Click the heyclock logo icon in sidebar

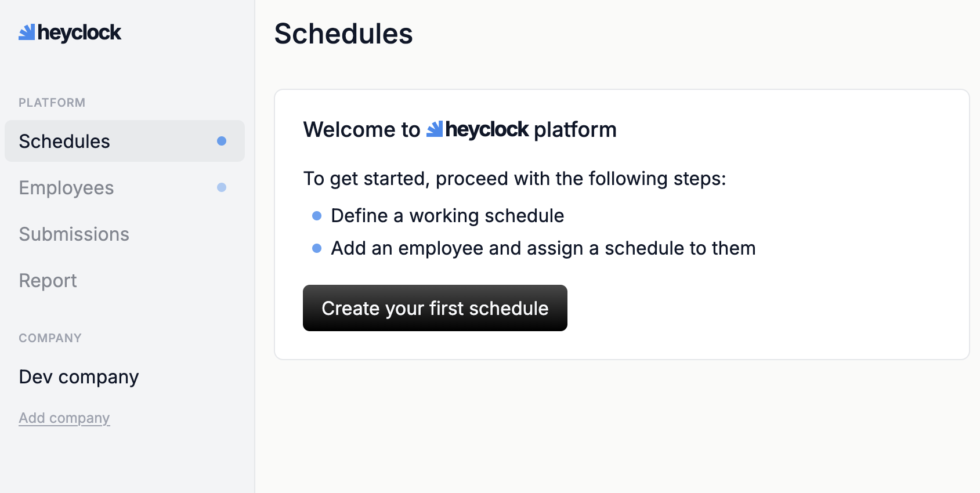(x=27, y=32)
